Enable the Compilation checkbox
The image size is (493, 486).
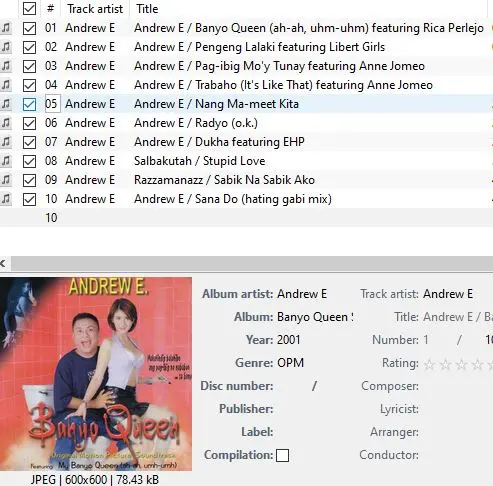(x=282, y=455)
